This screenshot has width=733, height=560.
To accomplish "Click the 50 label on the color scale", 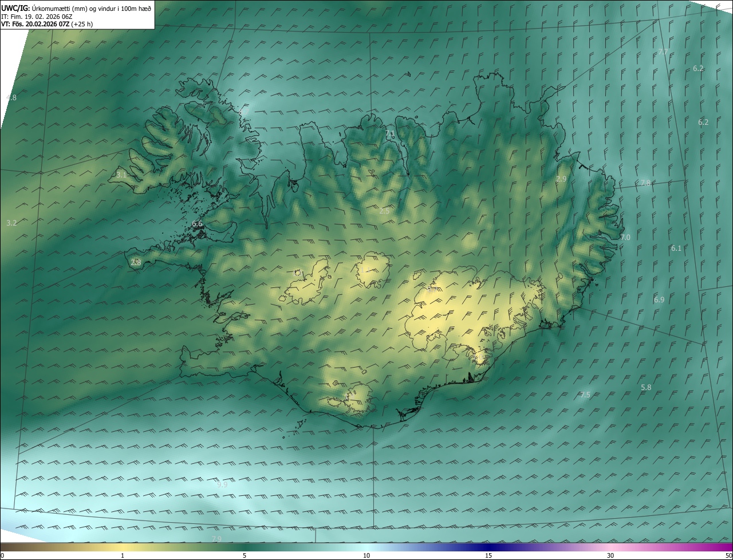I will click(728, 555).
